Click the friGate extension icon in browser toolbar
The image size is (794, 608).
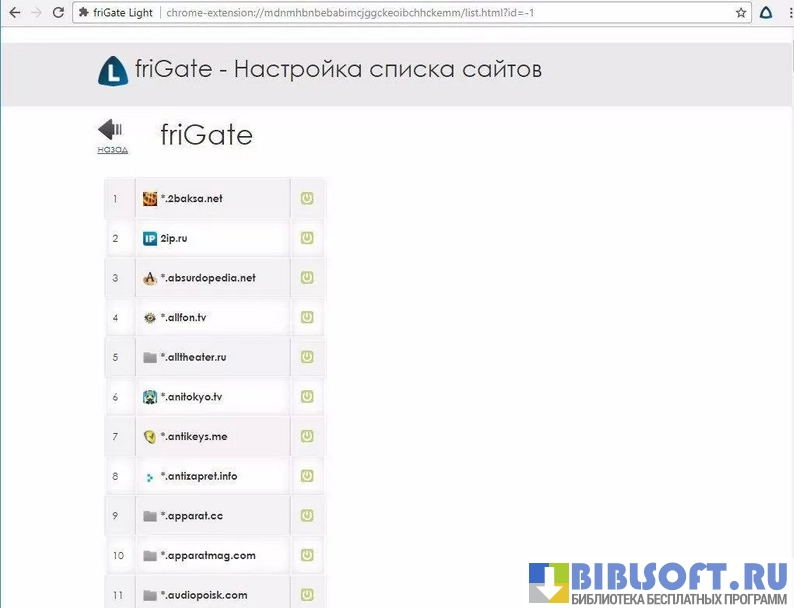click(766, 13)
